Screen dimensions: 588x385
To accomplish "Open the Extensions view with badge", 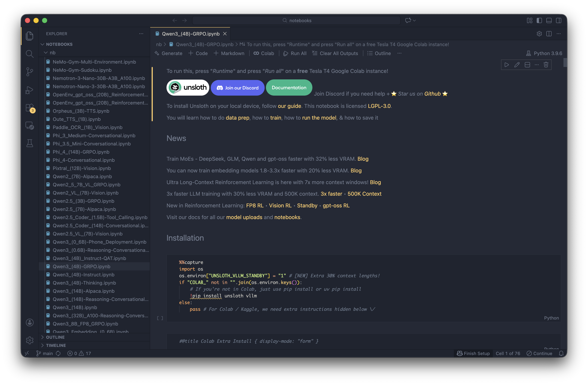I will pos(30,108).
